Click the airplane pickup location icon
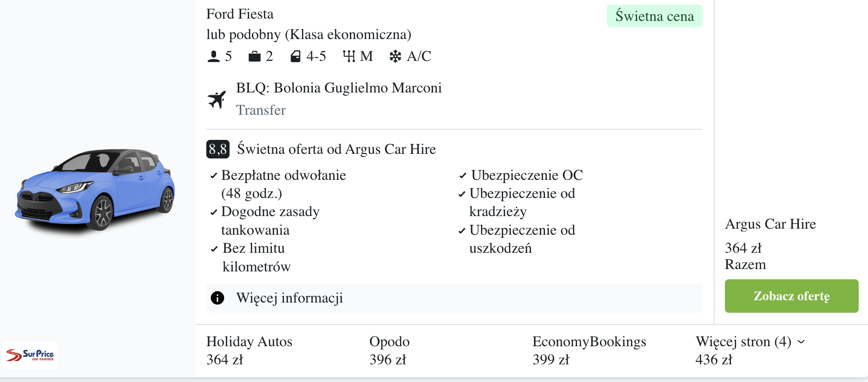This screenshot has height=382, width=868. (x=217, y=99)
